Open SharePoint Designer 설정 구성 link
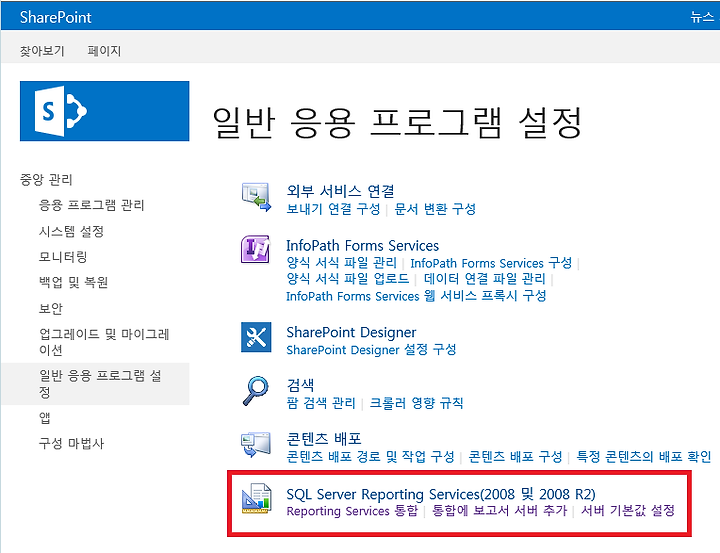The image size is (720, 553). [371, 350]
